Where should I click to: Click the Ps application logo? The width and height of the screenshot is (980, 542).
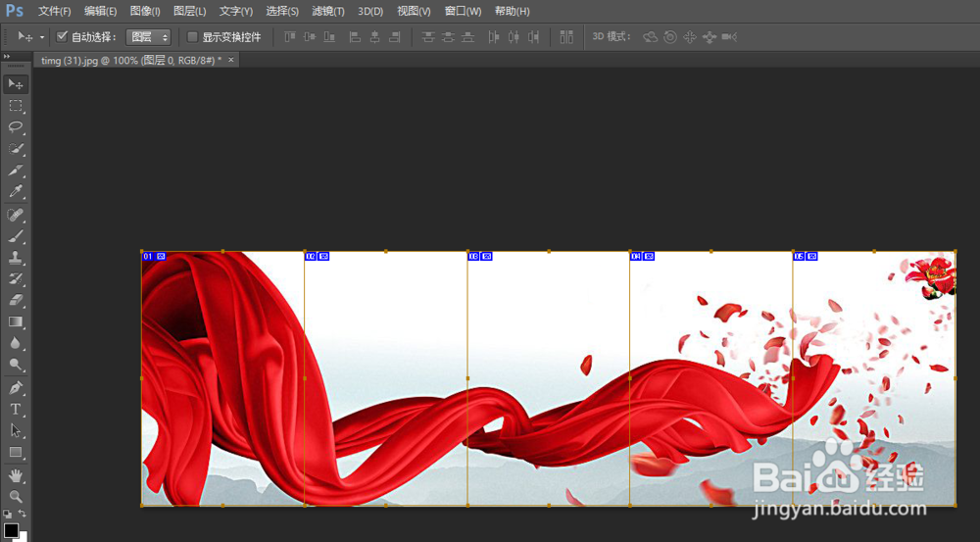coord(15,11)
